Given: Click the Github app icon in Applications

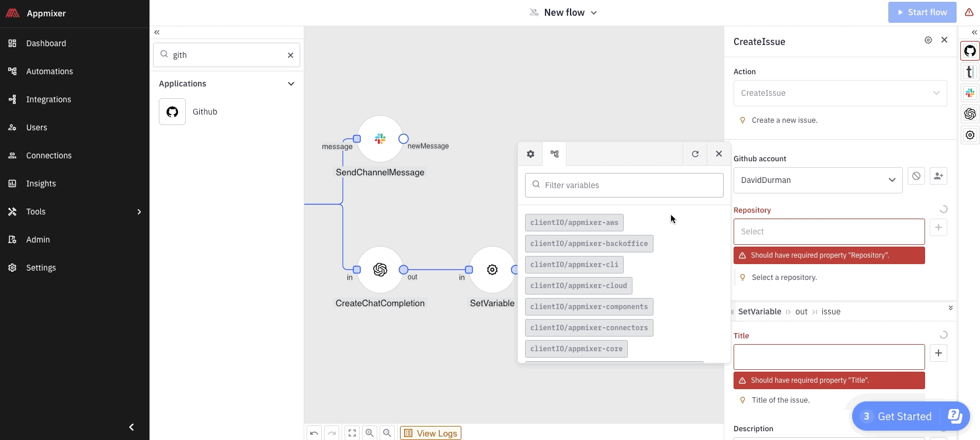Looking at the screenshot, I should tap(172, 112).
